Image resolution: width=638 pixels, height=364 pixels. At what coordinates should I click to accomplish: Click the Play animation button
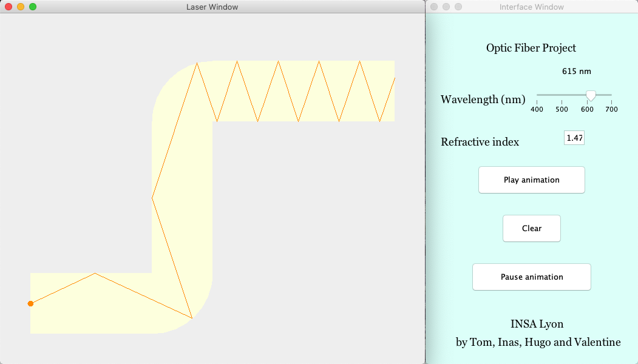pyautogui.click(x=531, y=180)
